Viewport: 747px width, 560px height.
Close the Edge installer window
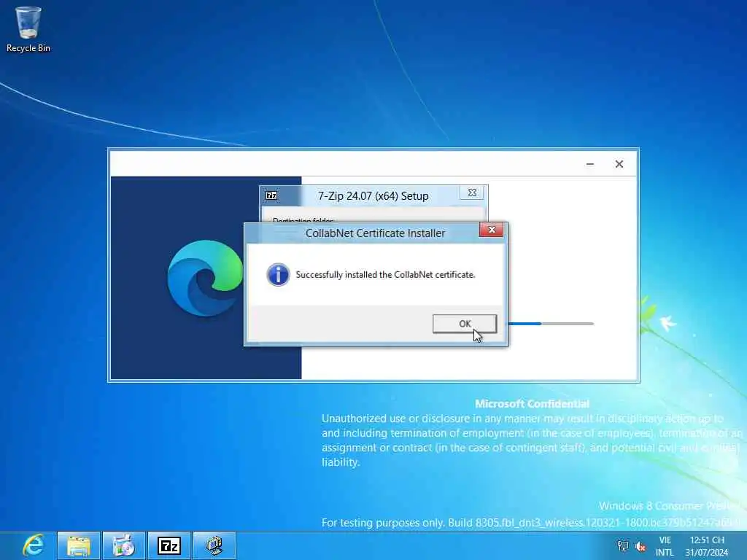tap(619, 164)
